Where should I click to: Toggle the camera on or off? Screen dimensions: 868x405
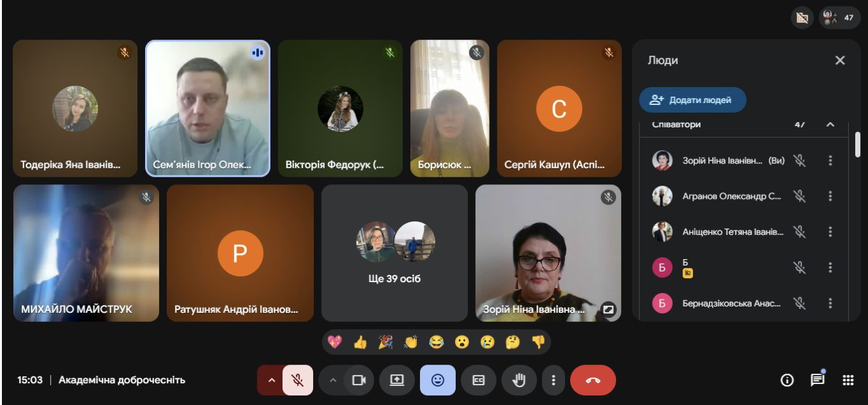(359, 380)
